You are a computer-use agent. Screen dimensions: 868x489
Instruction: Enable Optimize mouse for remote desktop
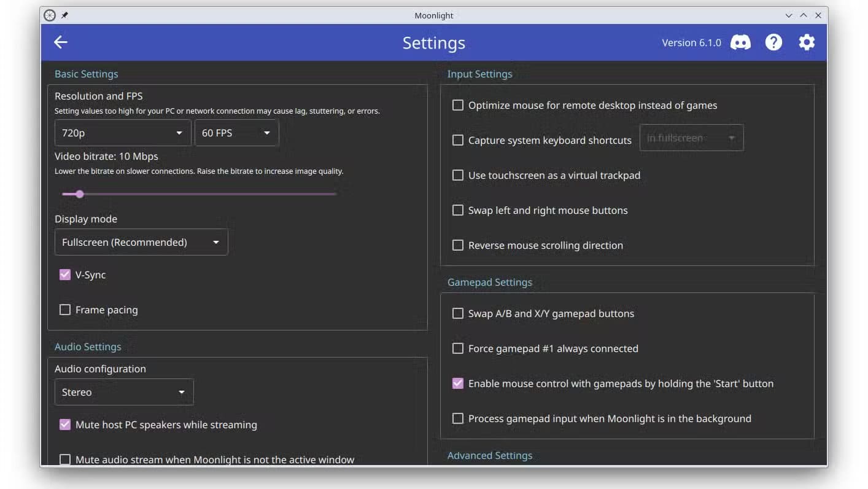pyautogui.click(x=457, y=105)
